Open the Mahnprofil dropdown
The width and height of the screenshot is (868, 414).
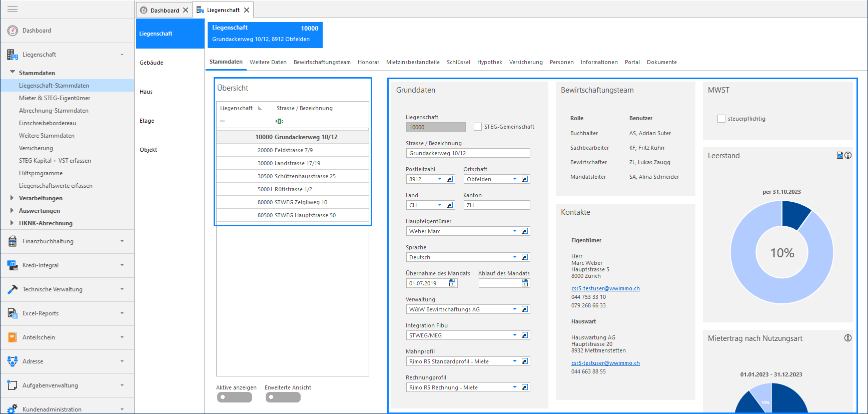click(x=515, y=361)
